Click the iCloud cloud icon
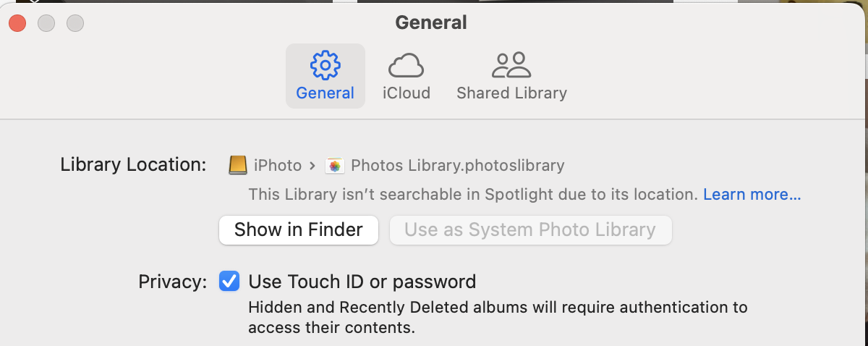The width and height of the screenshot is (868, 346). click(x=406, y=65)
